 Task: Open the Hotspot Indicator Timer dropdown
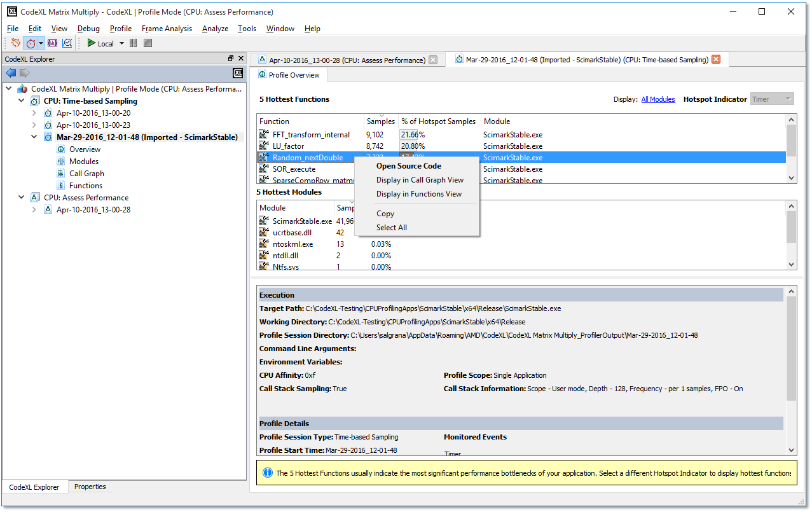tap(772, 99)
